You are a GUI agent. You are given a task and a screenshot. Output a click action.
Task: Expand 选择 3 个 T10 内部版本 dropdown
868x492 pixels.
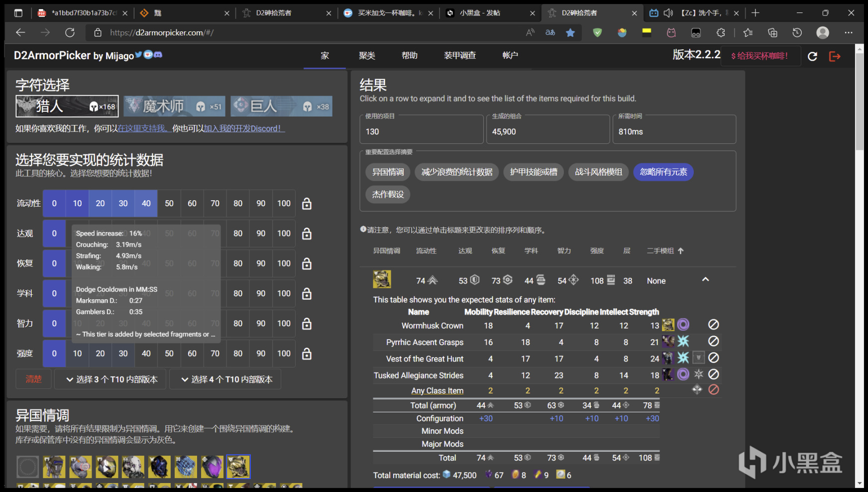[x=110, y=379]
